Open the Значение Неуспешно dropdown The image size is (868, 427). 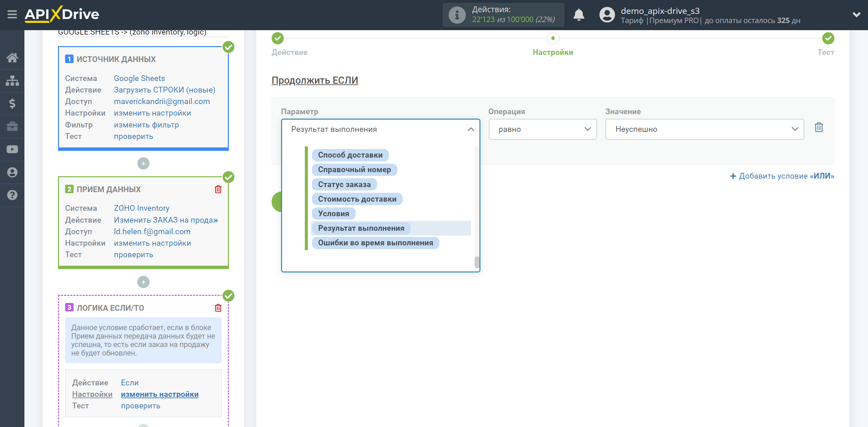pyautogui.click(x=705, y=129)
